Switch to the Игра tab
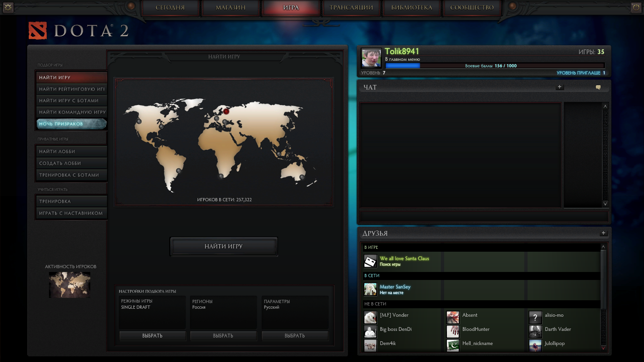644x362 pixels. coord(291,8)
